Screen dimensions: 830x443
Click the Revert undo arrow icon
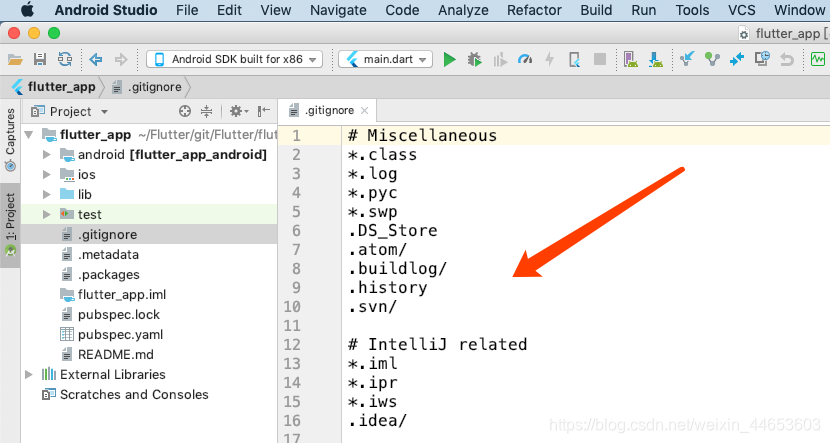point(787,59)
